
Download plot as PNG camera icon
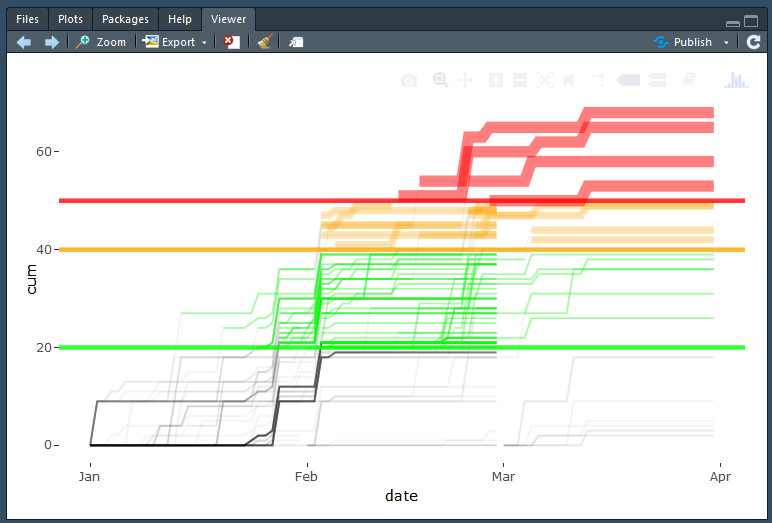coord(409,80)
